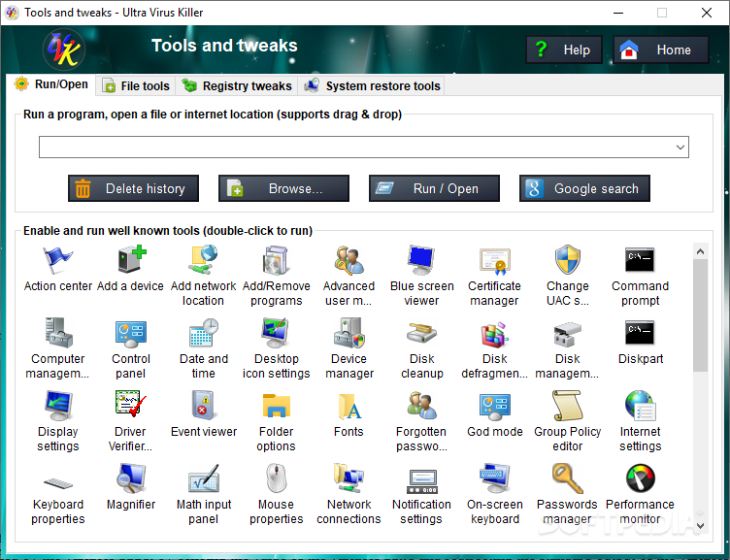Click the Run / Open button
This screenshot has height=560, width=730.
(434, 188)
